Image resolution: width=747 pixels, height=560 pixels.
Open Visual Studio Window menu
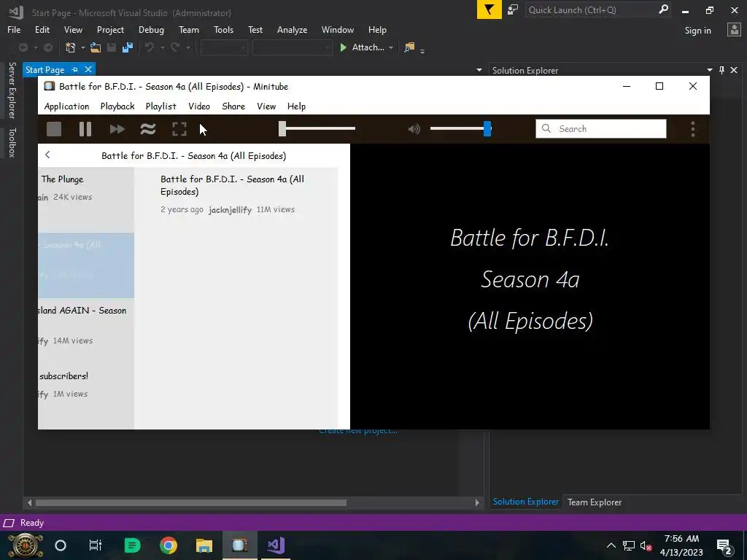(337, 29)
